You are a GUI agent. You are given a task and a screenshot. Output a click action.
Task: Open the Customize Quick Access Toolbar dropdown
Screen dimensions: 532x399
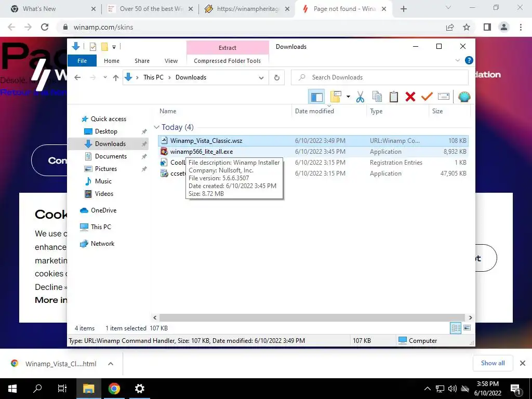(x=114, y=47)
